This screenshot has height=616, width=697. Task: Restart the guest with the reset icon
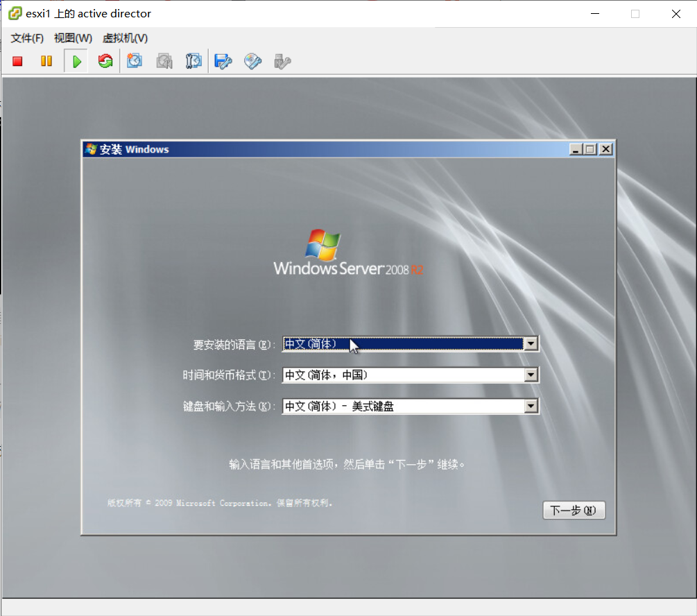[x=105, y=61]
